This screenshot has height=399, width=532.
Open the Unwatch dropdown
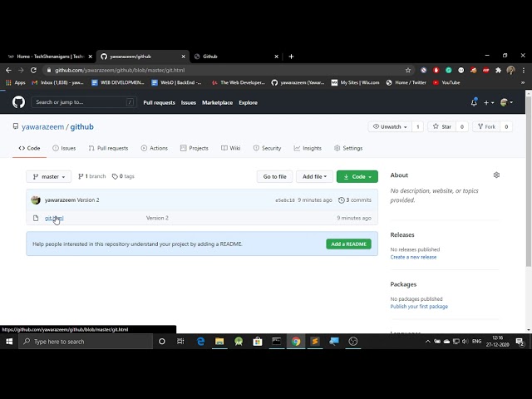coord(390,126)
